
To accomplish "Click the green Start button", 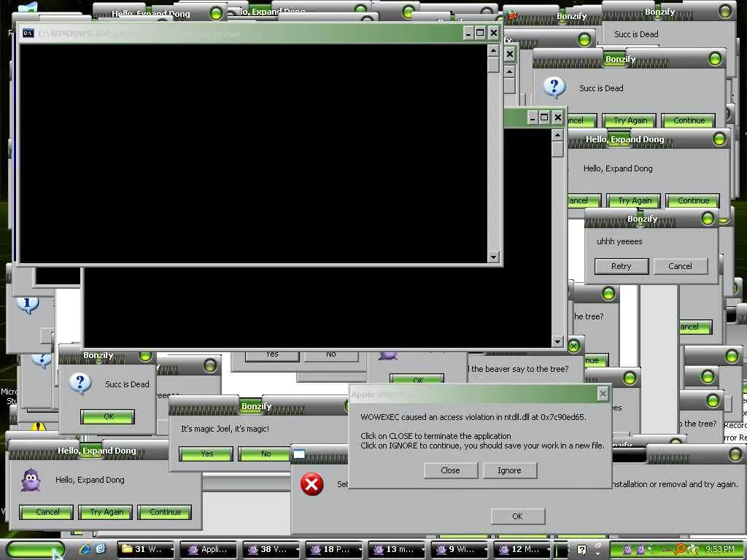I will coord(35,550).
